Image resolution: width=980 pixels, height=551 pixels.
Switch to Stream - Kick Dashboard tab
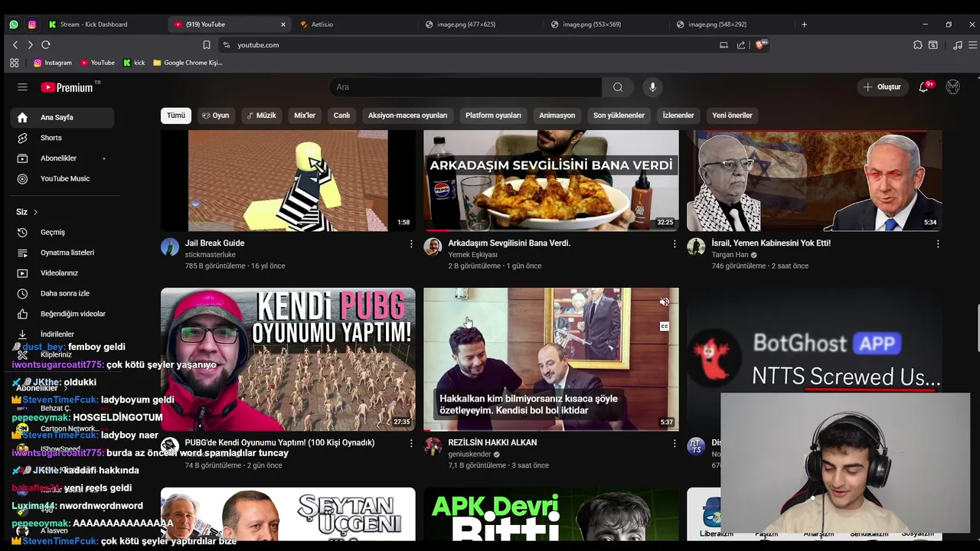[x=104, y=24]
